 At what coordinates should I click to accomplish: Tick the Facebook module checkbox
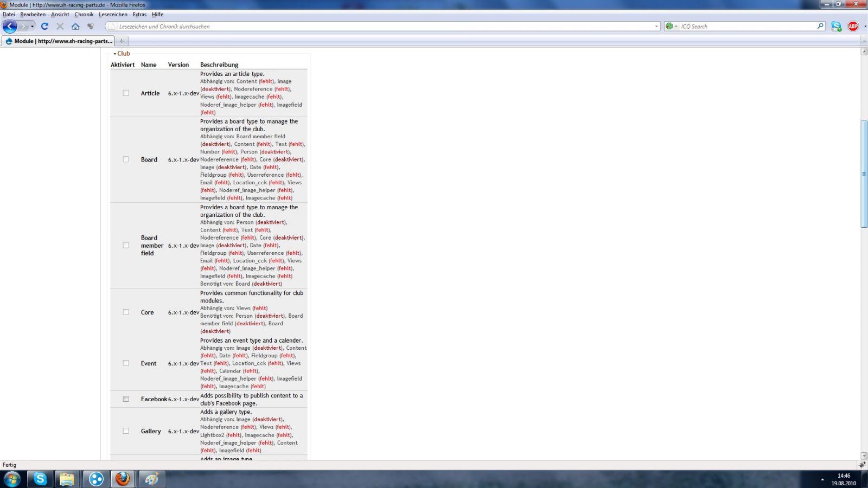pyautogui.click(x=126, y=399)
